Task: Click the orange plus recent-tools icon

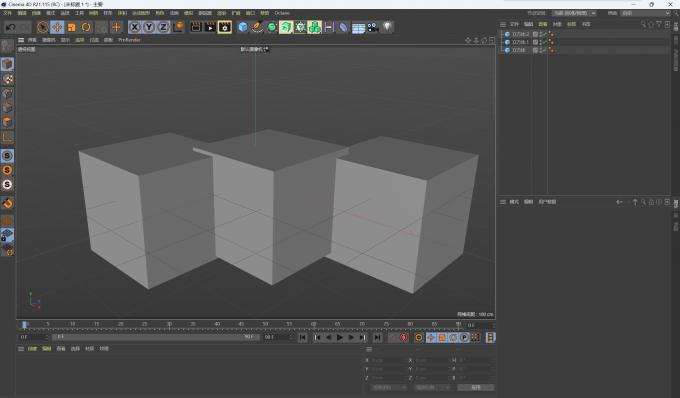Action: point(116,27)
